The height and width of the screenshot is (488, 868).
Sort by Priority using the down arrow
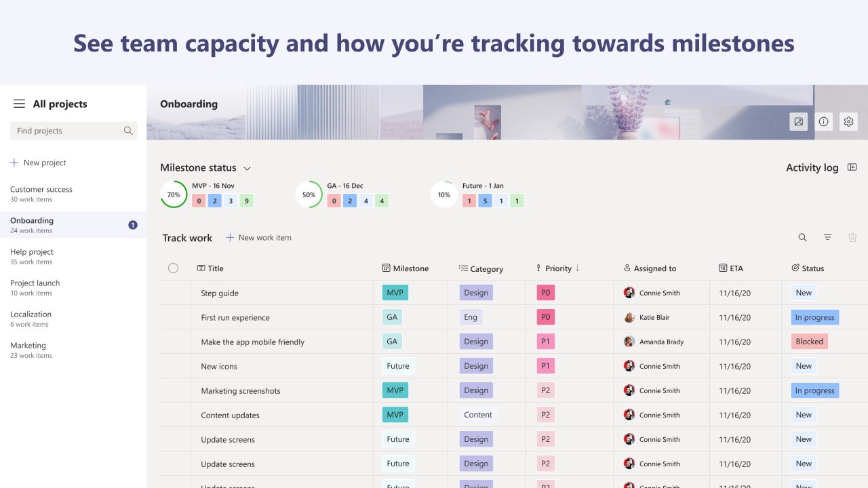[x=578, y=268]
